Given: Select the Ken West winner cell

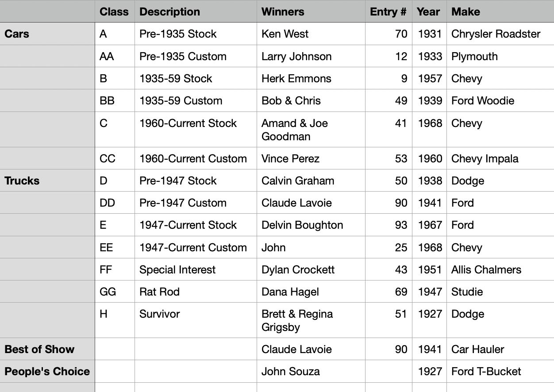Looking at the screenshot, I should click(x=311, y=34).
